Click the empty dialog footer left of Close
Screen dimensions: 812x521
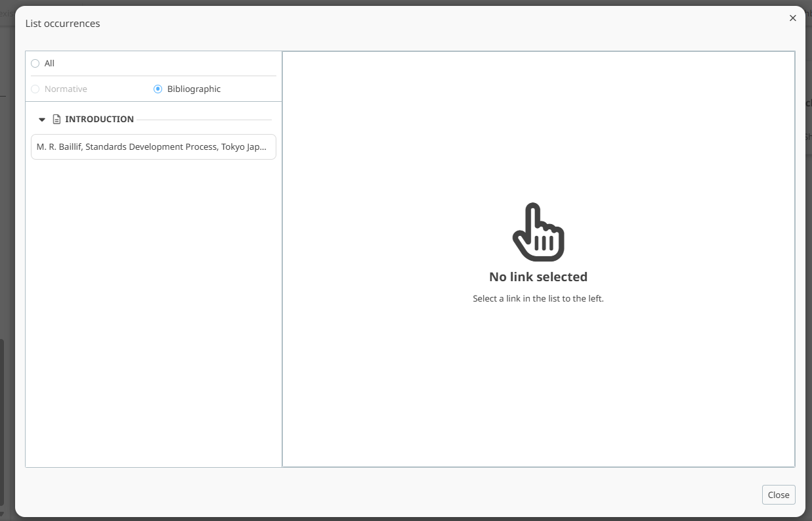click(x=394, y=495)
